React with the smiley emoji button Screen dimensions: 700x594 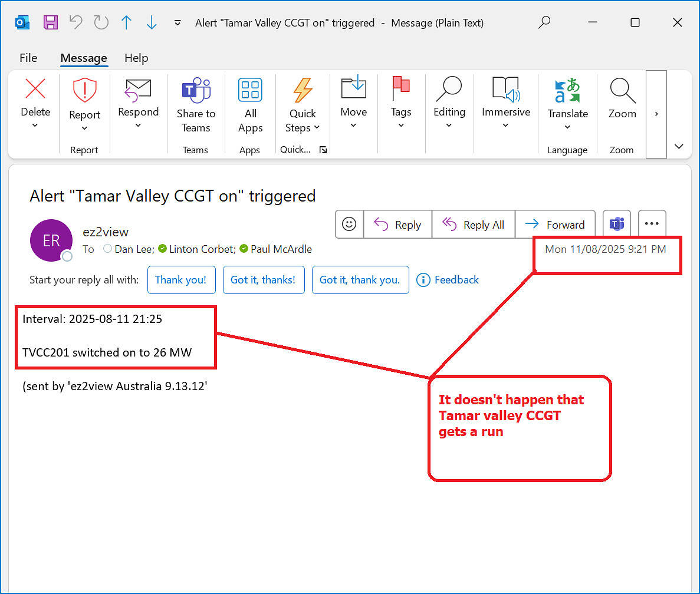coord(349,224)
